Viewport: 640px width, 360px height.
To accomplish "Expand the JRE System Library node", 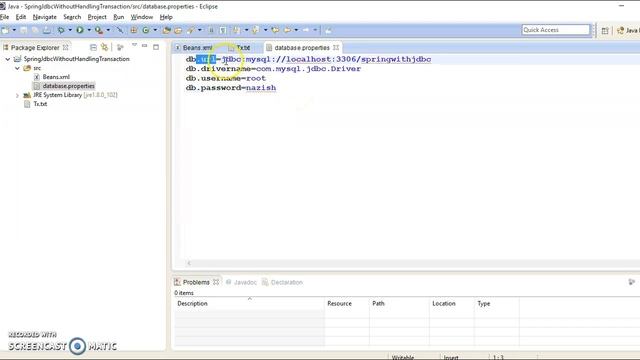I will pos(17,95).
